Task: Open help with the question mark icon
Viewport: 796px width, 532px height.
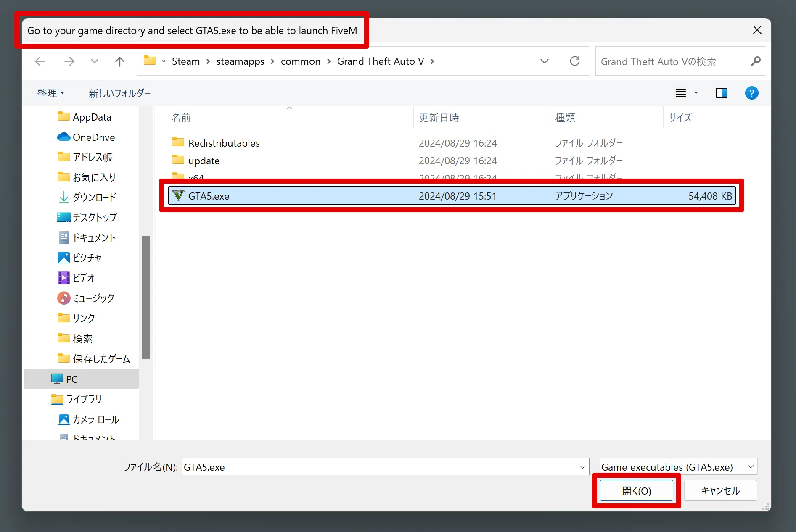Action: [751, 93]
